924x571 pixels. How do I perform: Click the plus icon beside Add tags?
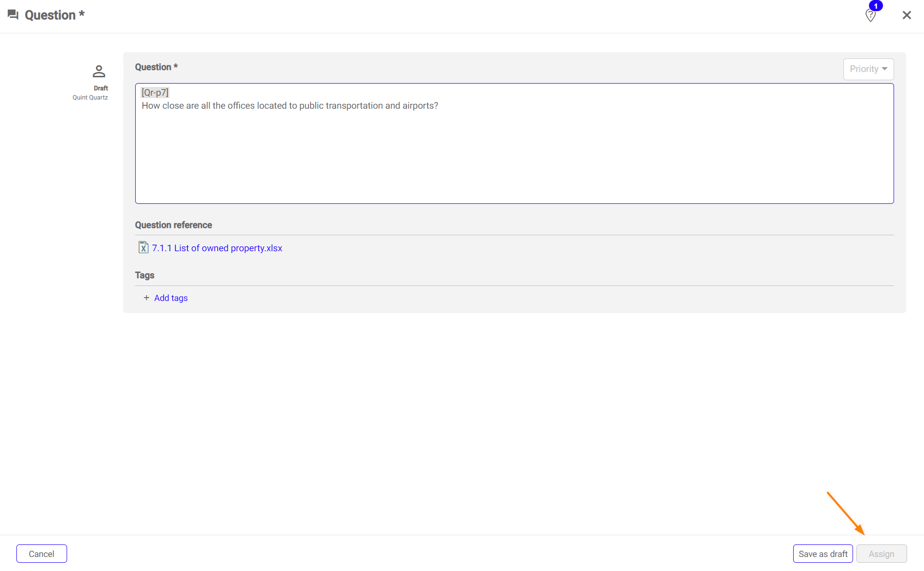pyautogui.click(x=146, y=298)
